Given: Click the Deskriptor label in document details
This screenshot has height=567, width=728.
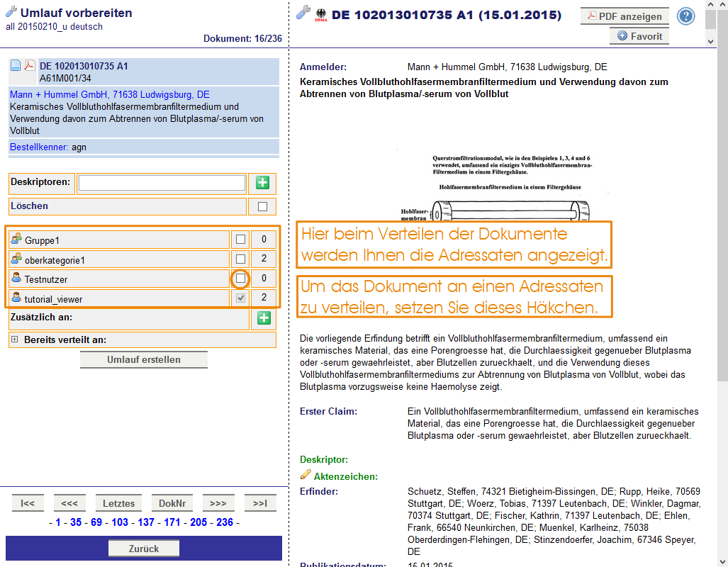Looking at the screenshot, I should 324,460.
